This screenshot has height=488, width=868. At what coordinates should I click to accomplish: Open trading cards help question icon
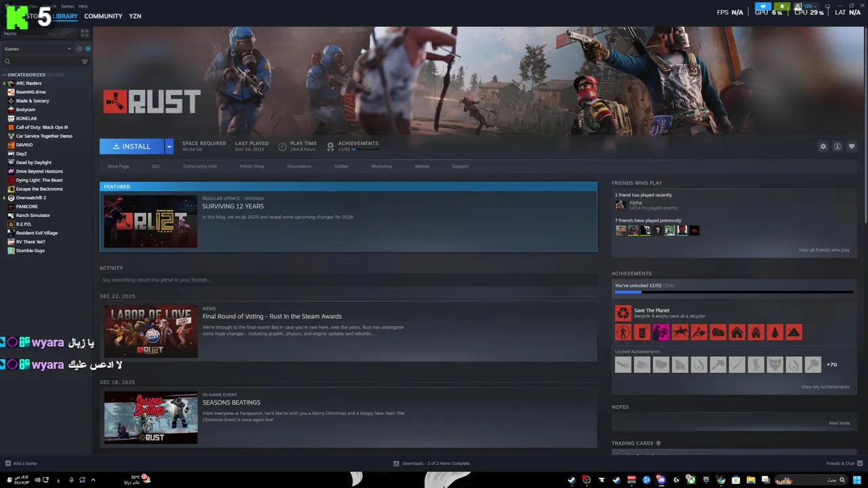tap(658, 443)
